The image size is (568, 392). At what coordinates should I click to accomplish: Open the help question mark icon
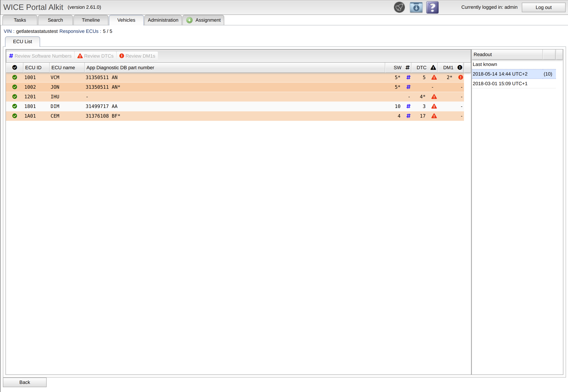(432, 7)
